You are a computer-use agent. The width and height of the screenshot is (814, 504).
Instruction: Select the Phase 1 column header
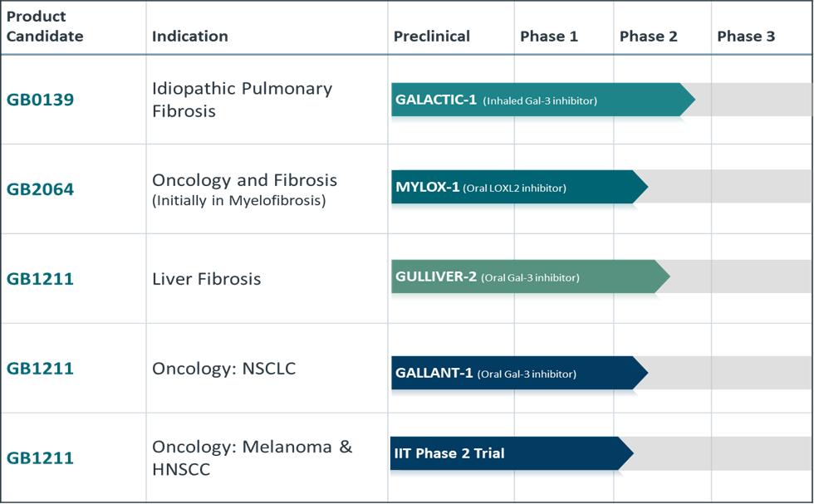pos(549,37)
